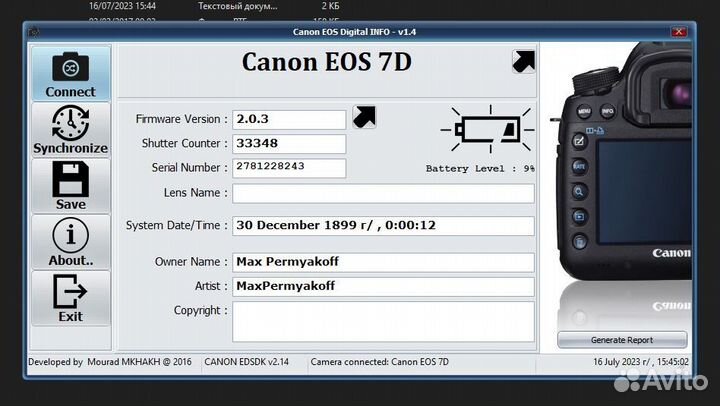Click 'Camera connected: Canon EOS 7D' status
Image resolution: width=720 pixels, height=406 pixels.
point(380,362)
